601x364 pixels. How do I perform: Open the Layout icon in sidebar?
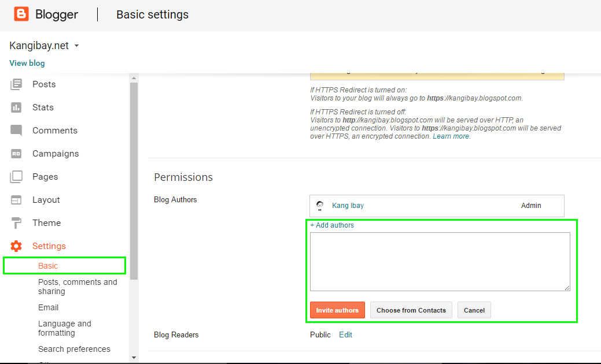(16, 200)
